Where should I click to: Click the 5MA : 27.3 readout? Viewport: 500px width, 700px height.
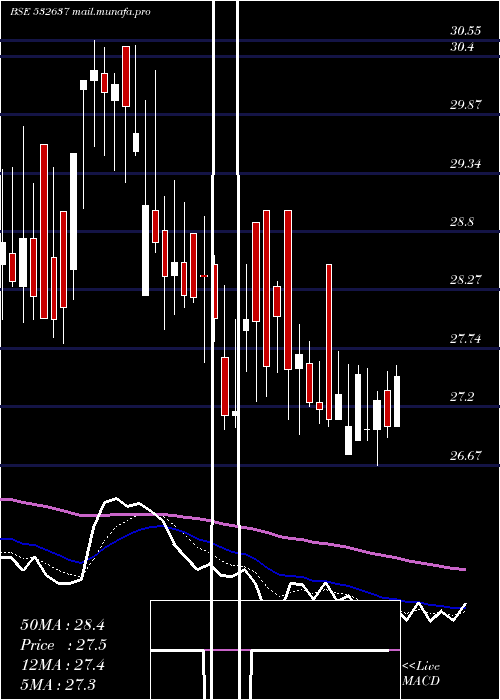point(58,684)
